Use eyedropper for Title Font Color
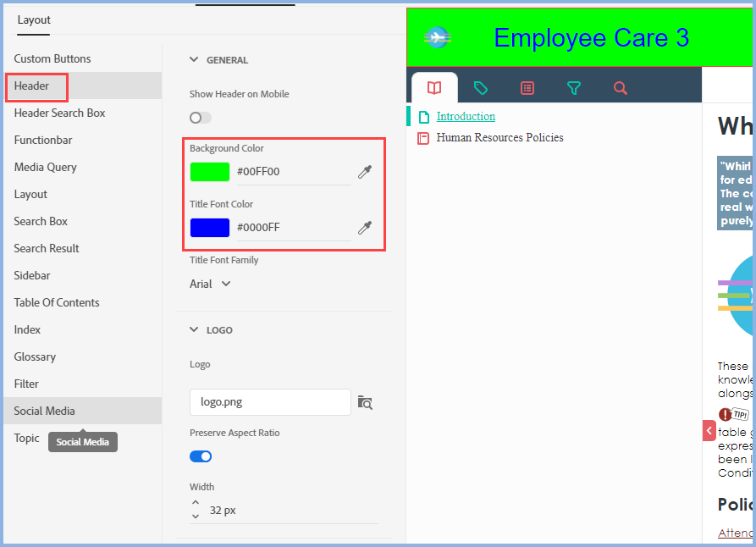Screen dimensions: 756x547 [x=364, y=227]
